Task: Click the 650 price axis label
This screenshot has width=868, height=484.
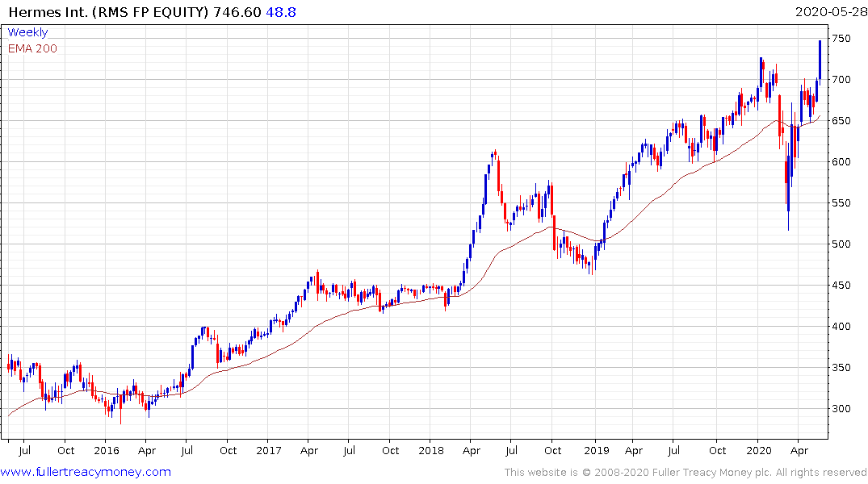Action: coord(841,120)
